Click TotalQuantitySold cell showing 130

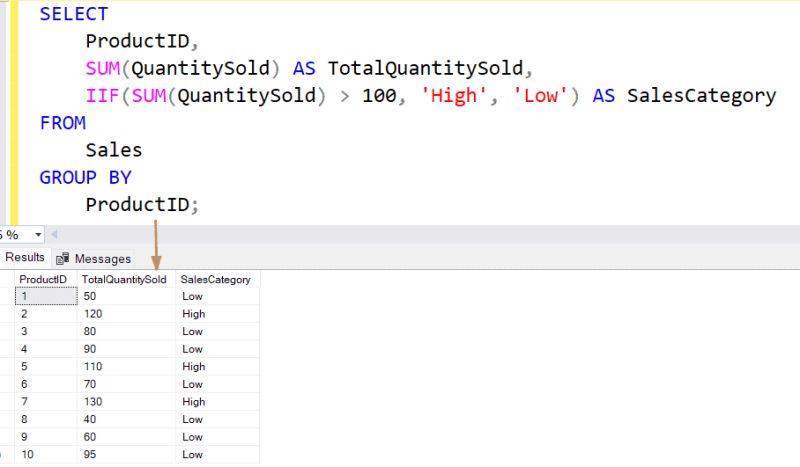pos(126,402)
